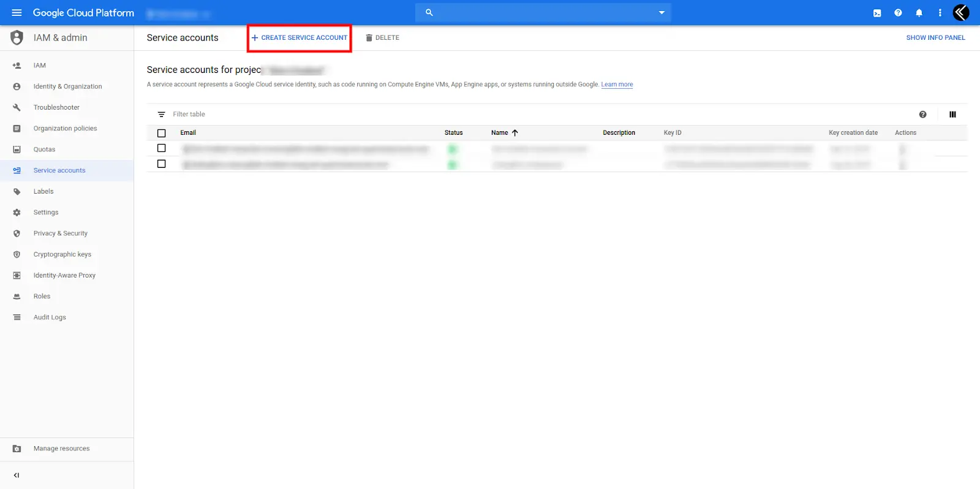Click the Status column header

click(x=453, y=133)
